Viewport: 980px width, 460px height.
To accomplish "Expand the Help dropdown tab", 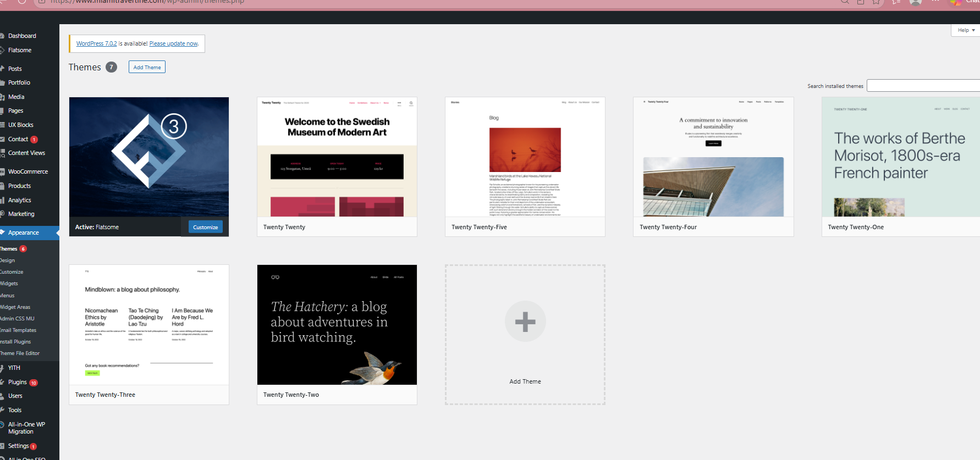I will pyautogui.click(x=966, y=30).
